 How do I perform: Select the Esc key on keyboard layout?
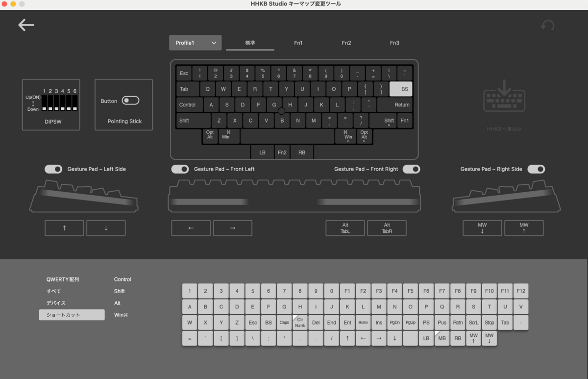coord(184,73)
